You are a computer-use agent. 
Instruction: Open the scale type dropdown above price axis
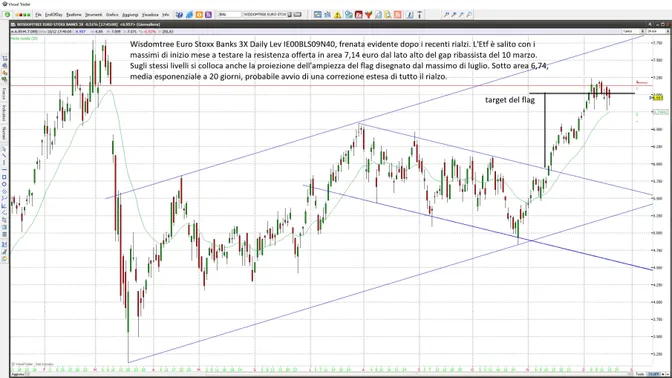(x=633, y=31)
